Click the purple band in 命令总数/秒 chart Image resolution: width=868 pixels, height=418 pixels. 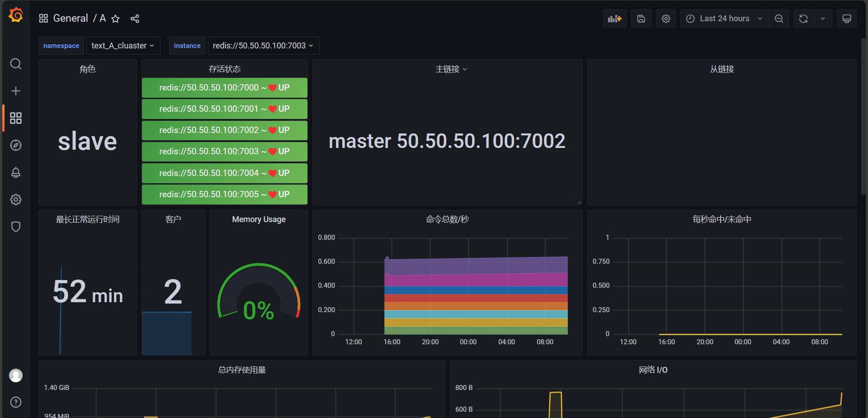[476, 266]
